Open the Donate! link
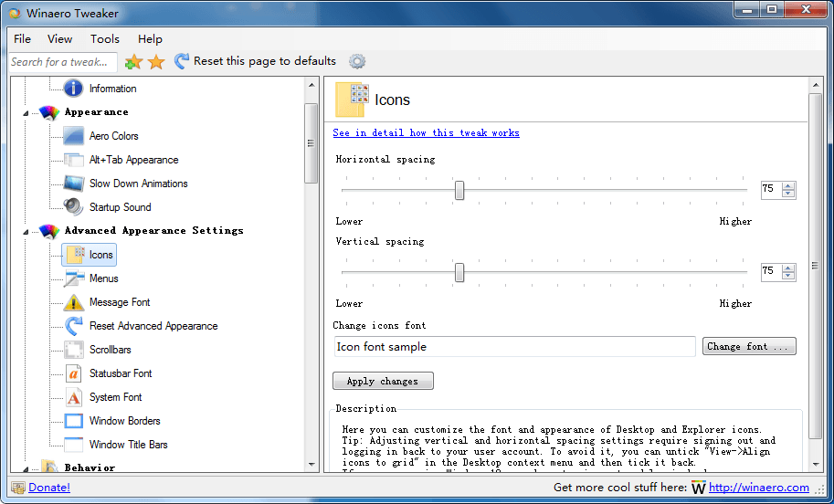834x504 pixels. click(49, 488)
